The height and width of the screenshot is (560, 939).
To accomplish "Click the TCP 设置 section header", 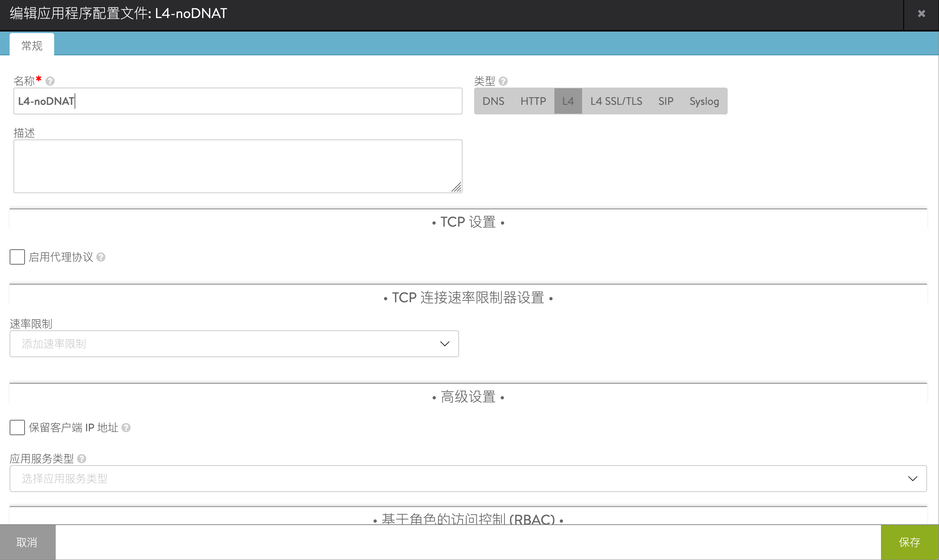I will point(468,222).
